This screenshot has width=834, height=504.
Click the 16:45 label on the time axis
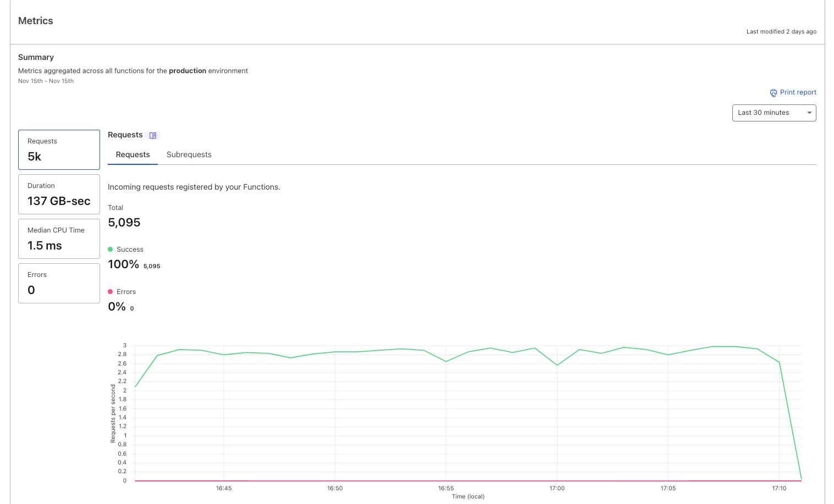click(x=224, y=488)
